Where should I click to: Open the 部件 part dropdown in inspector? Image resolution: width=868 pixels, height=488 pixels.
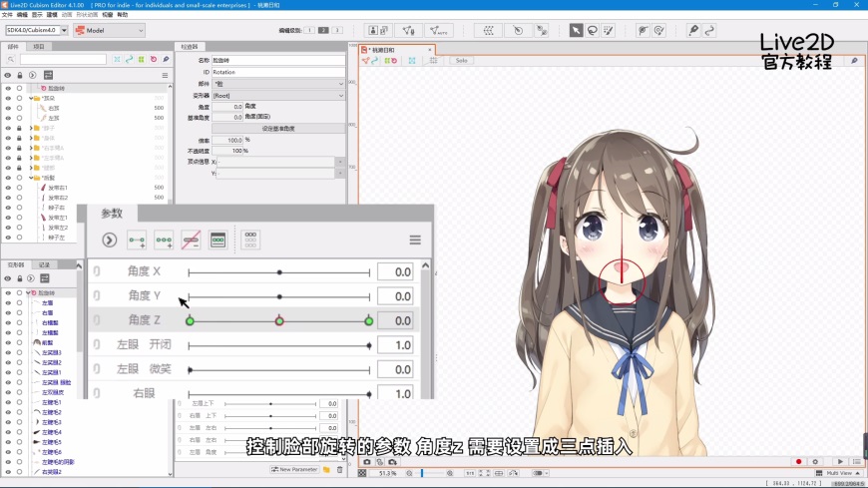(x=278, y=84)
